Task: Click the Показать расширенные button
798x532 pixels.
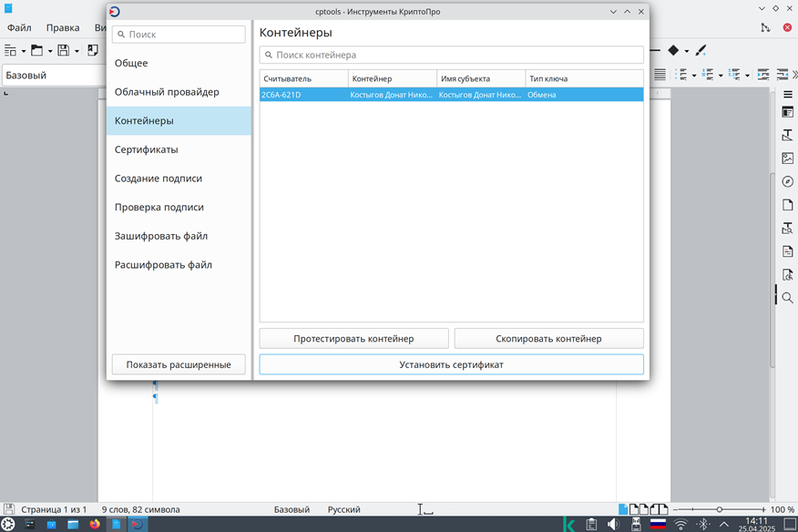Action: point(179,364)
